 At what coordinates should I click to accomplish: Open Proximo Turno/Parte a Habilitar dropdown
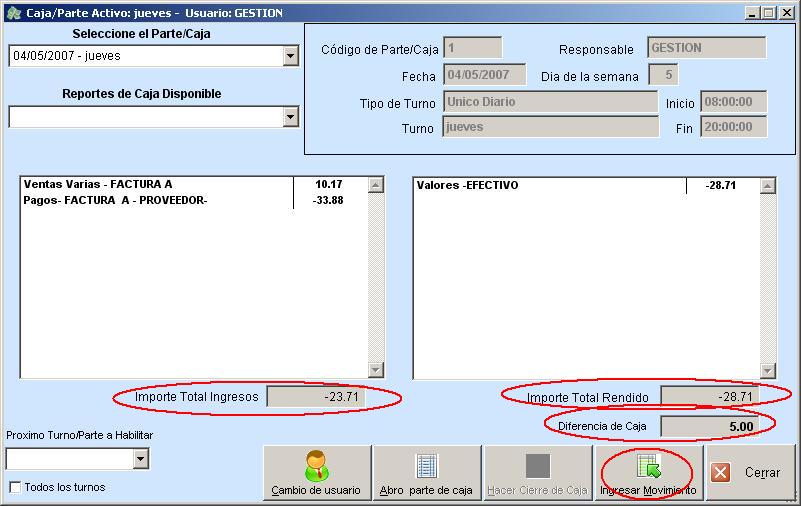pos(140,459)
